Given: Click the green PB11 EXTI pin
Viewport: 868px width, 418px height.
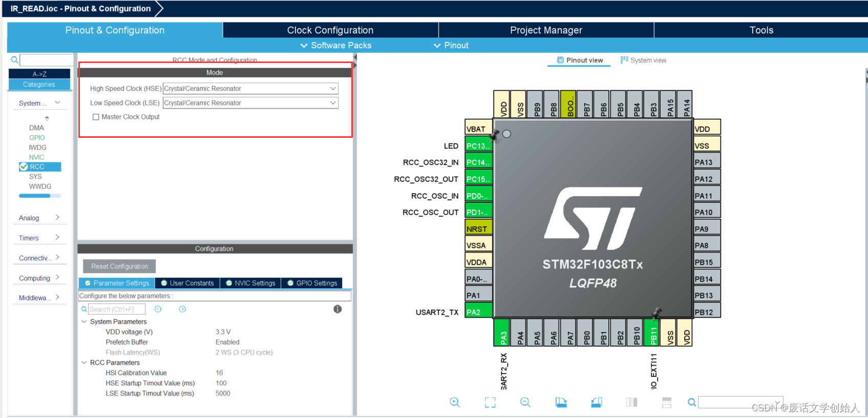Looking at the screenshot, I should click(x=652, y=332).
